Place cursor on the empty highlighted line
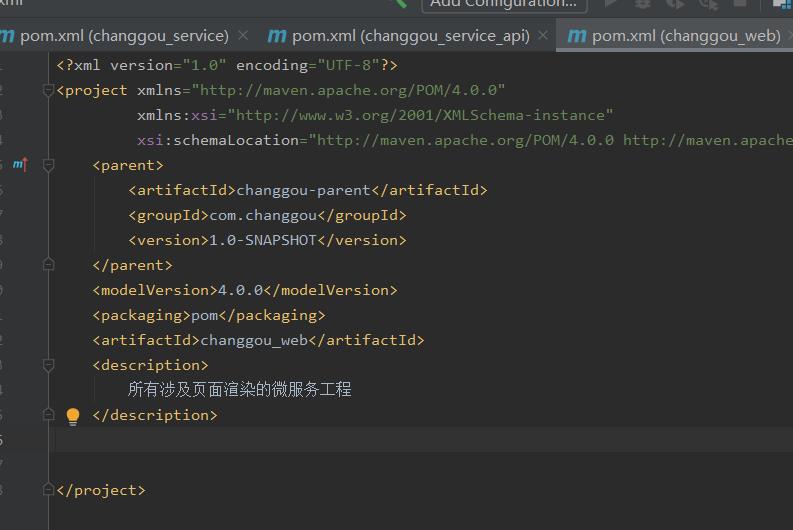Image resolution: width=793 pixels, height=530 pixels. coord(421,439)
